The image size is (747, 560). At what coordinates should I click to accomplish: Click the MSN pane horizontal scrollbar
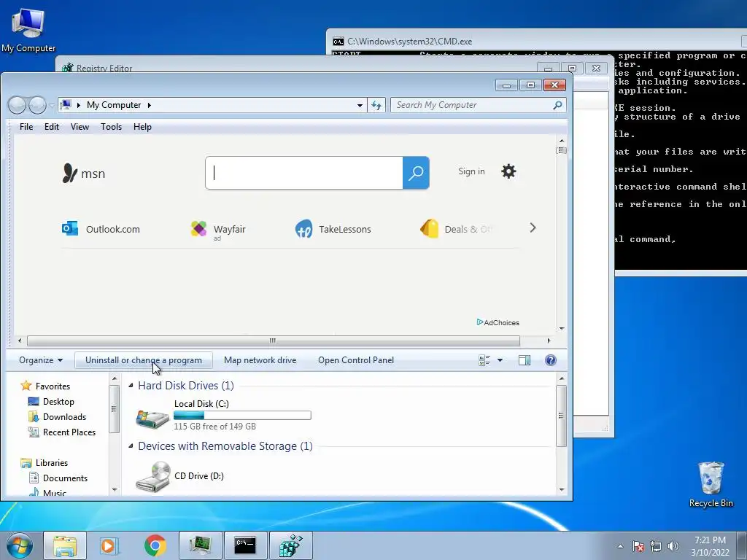[274, 341]
